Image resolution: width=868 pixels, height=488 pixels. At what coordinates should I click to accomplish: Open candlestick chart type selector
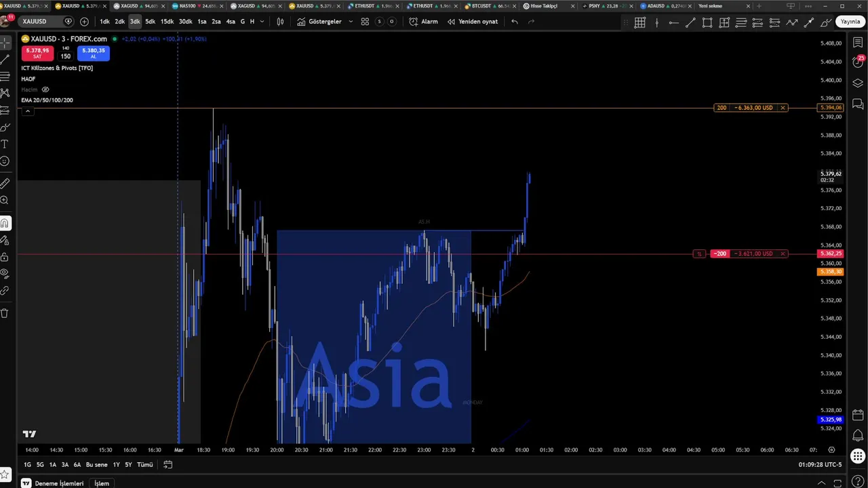[280, 22]
